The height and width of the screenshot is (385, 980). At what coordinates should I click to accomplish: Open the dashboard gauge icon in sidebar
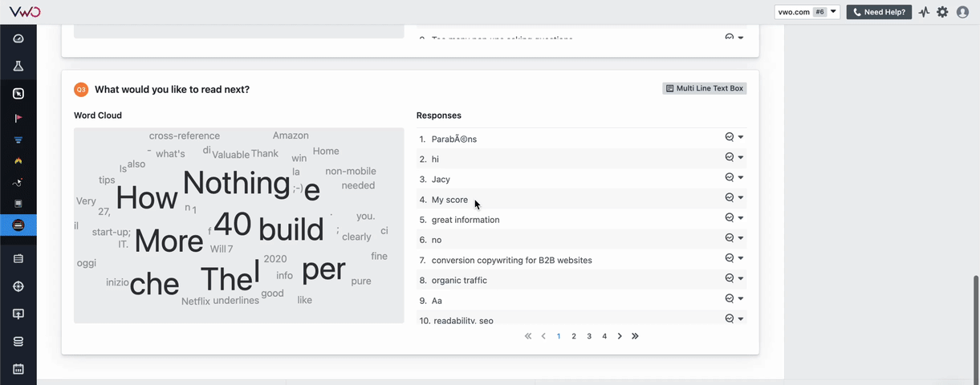(x=18, y=38)
